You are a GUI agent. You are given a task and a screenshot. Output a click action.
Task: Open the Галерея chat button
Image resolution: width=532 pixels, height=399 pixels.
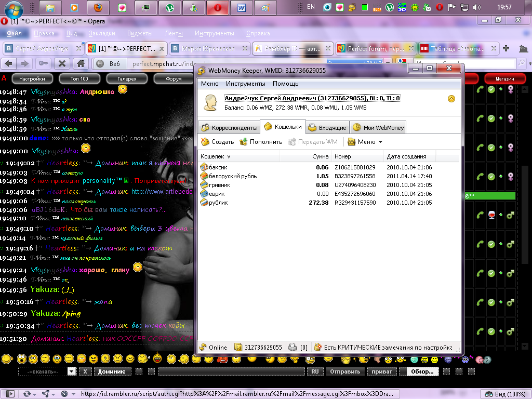coord(127,79)
